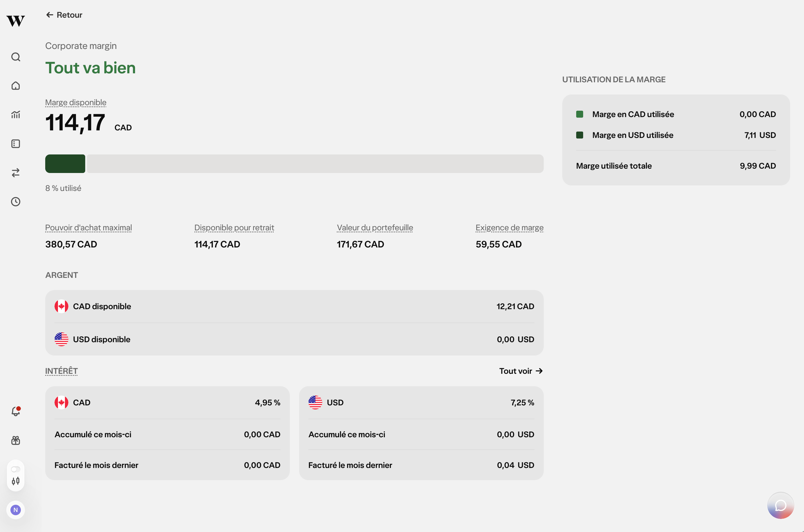Open the chat support bubble
Viewport: 804px width, 532px height.
(x=781, y=506)
